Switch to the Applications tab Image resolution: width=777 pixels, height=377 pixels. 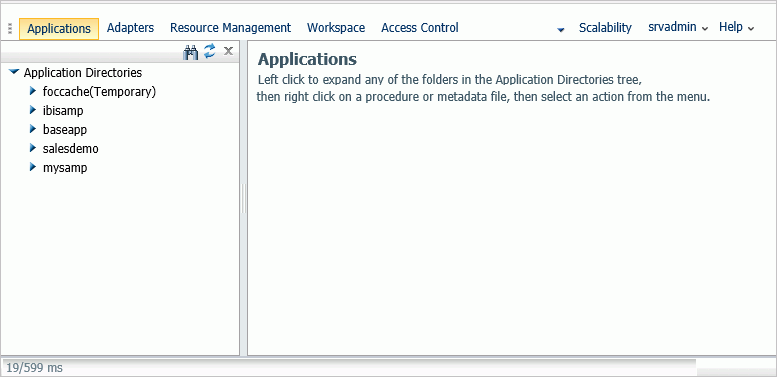pyautogui.click(x=59, y=29)
